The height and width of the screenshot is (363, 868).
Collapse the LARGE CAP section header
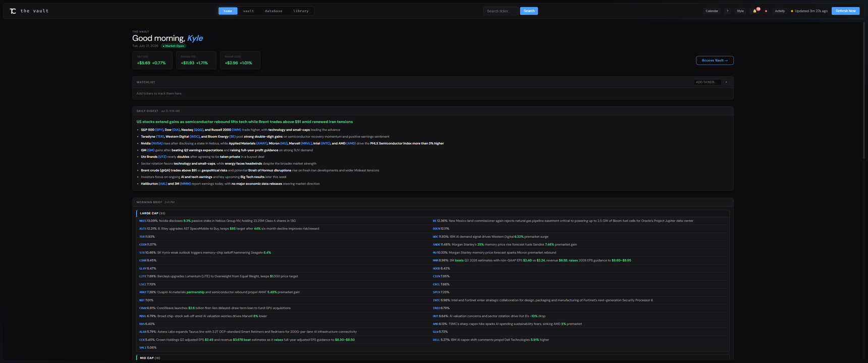tap(432, 213)
